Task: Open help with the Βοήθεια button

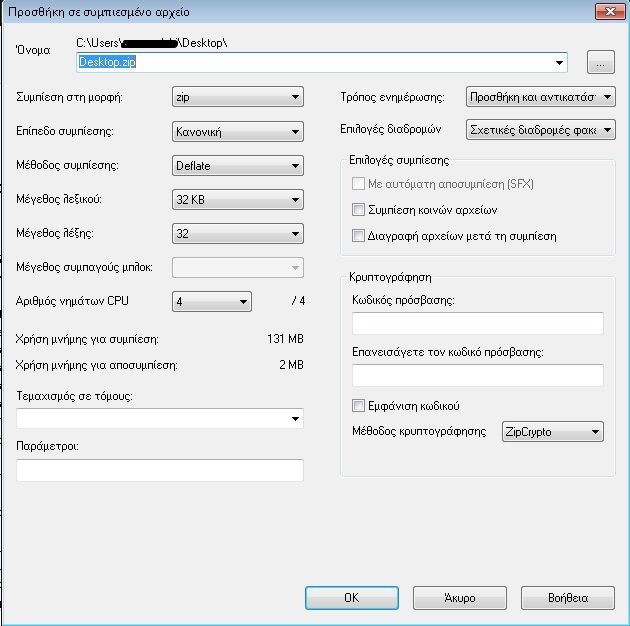Action: (x=568, y=598)
